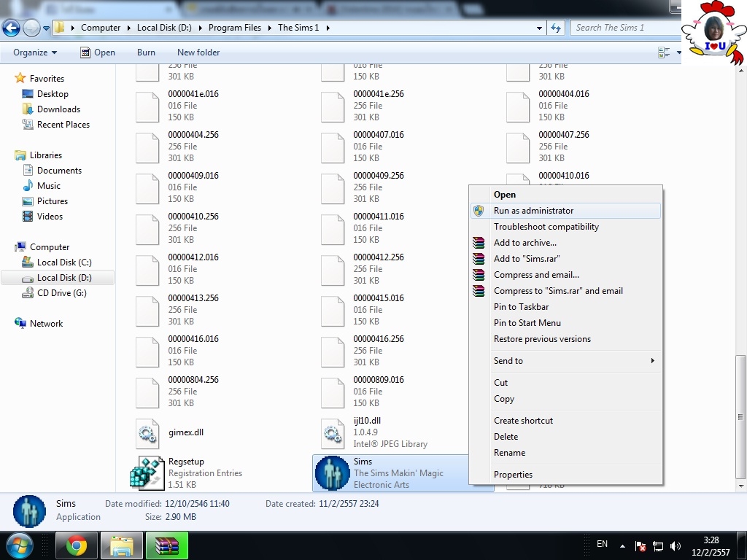
Task: Choose Properties from the context menu
Action: (566, 474)
